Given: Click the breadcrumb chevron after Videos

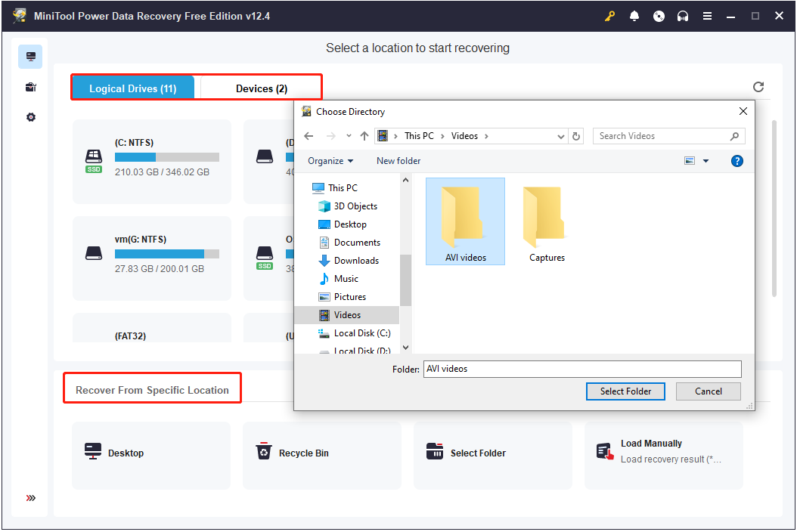Looking at the screenshot, I should [486, 136].
